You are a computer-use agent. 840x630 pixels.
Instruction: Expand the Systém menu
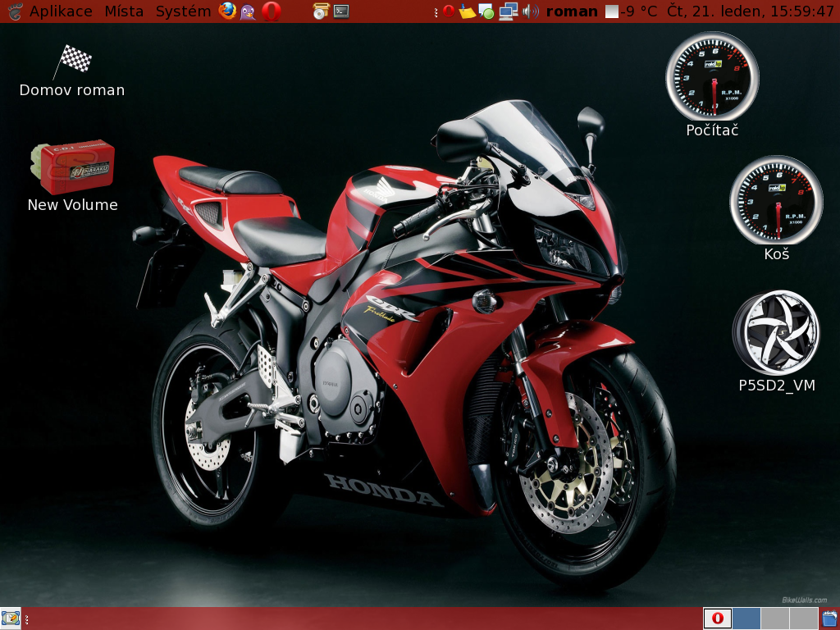(183, 11)
